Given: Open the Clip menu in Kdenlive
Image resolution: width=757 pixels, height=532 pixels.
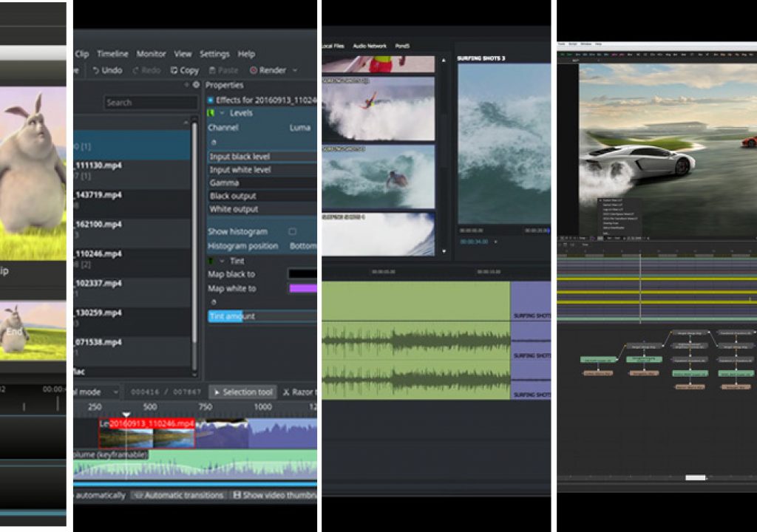Looking at the screenshot, I should click(x=81, y=54).
